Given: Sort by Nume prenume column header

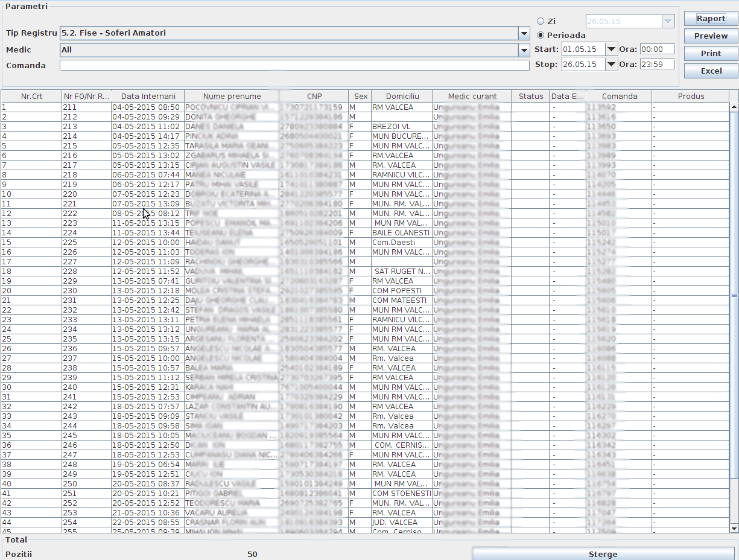Looking at the screenshot, I should pyautogui.click(x=232, y=96).
